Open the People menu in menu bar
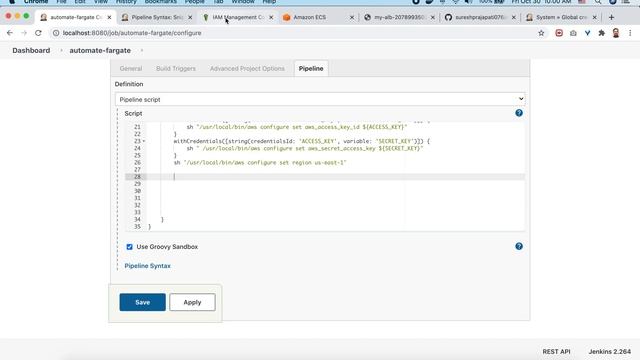 pos(194,2)
